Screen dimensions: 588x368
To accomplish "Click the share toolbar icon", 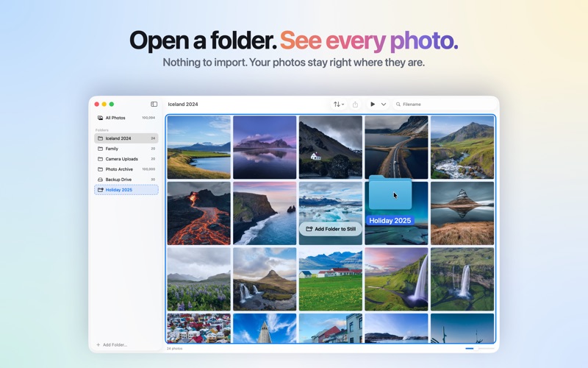I will [355, 105].
